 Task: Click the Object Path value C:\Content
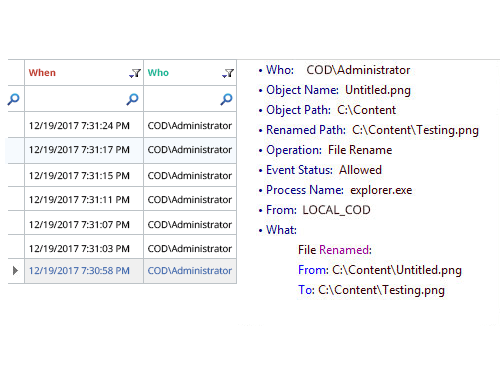[x=367, y=110]
